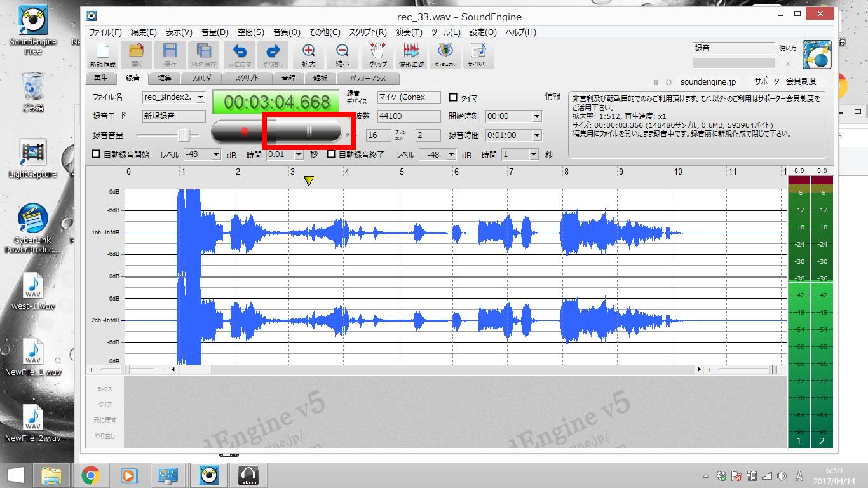Click the volume speaker icon in system tray
This screenshot has width=868, height=488.
tap(782, 476)
